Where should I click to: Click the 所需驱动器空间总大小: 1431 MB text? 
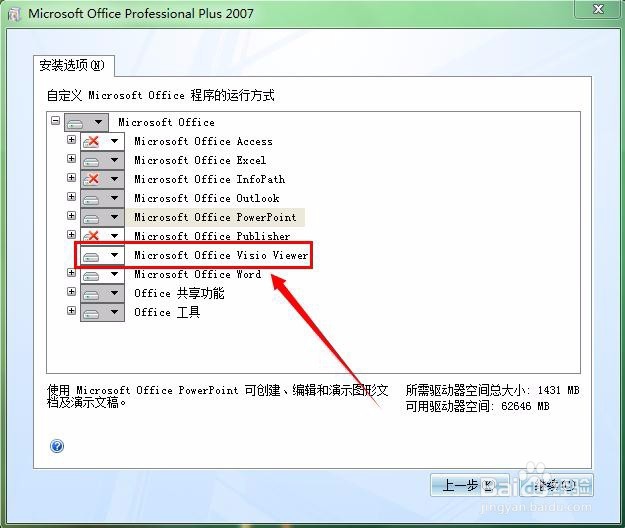click(x=492, y=390)
